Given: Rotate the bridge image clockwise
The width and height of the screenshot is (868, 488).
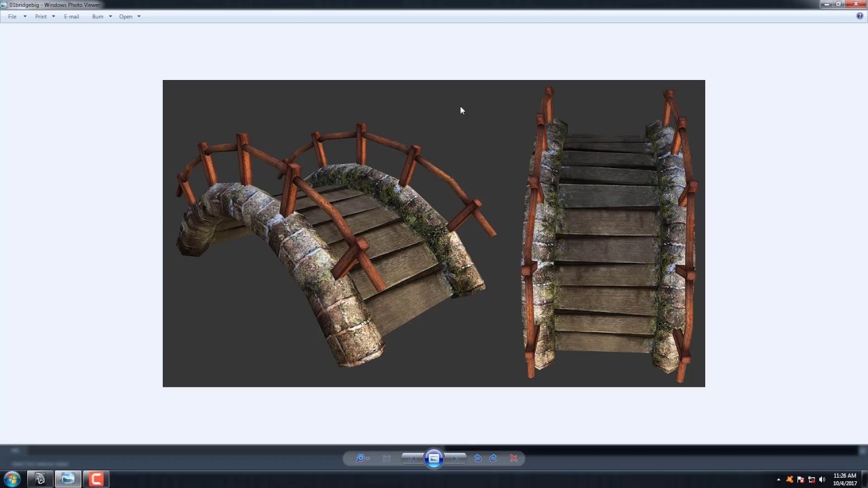Looking at the screenshot, I should pos(493,458).
